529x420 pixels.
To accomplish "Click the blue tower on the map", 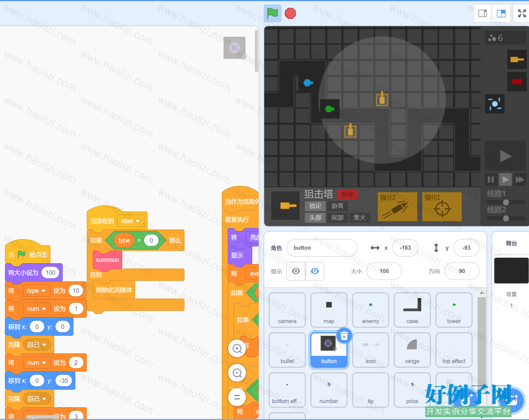I will 308,83.
